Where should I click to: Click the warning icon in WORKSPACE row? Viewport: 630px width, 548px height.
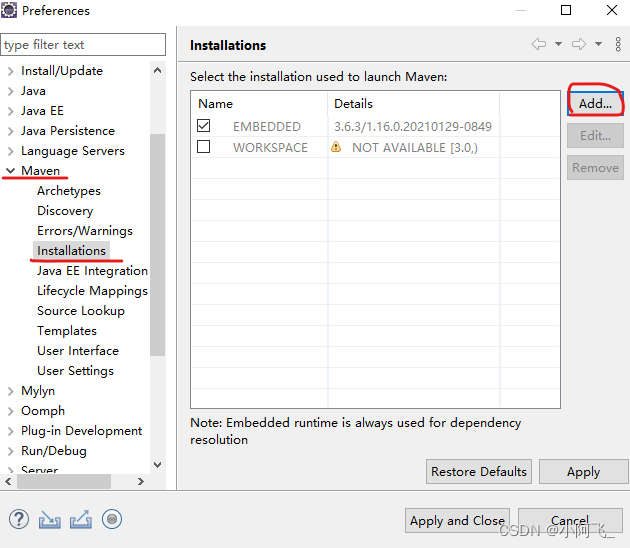point(336,147)
